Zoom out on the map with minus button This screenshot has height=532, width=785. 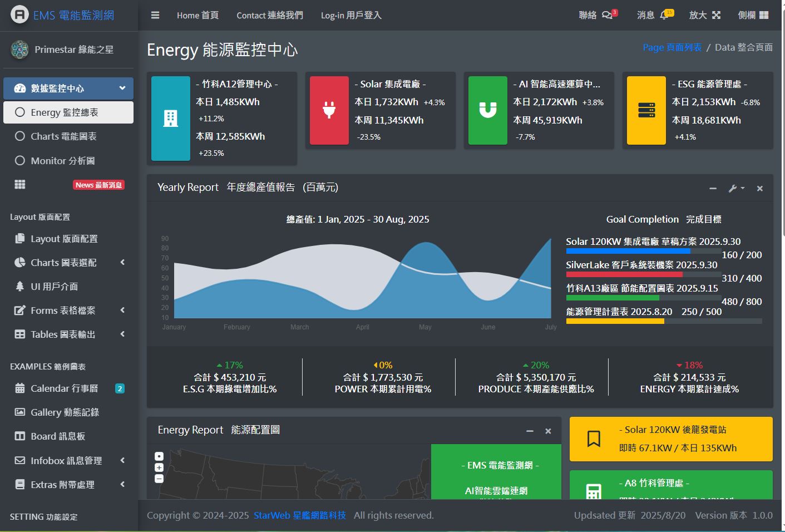click(x=159, y=479)
